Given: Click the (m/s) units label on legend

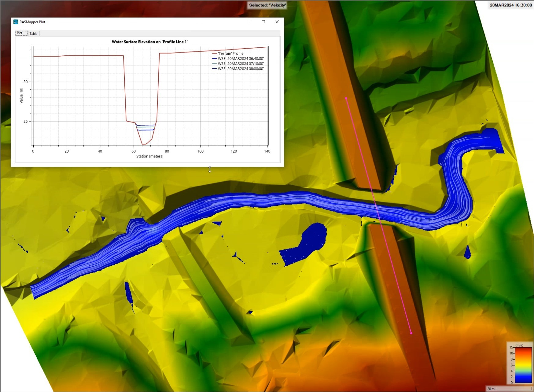Looking at the screenshot, I should coord(519,345).
